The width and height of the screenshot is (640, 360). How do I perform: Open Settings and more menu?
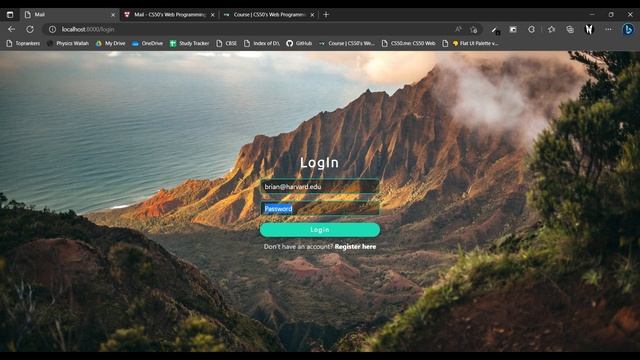point(608,29)
